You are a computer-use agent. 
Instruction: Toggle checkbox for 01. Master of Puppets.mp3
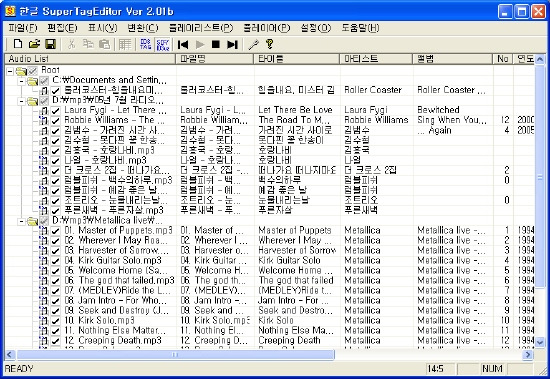pos(55,231)
